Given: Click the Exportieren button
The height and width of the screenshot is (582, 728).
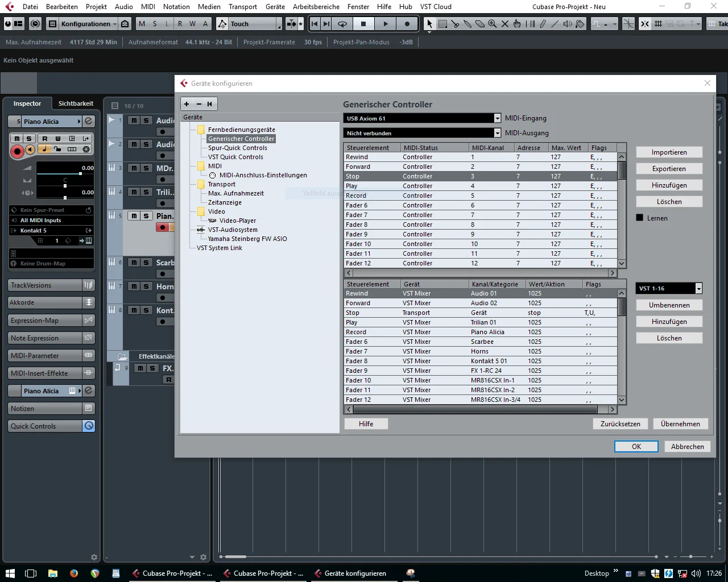Looking at the screenshot, I should (x=669, y=169).
